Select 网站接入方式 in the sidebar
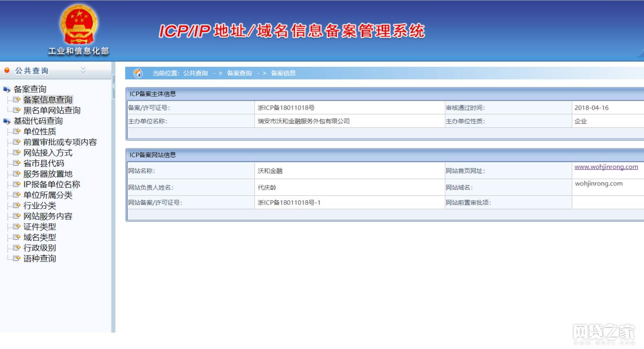The height and width of the screenshot is (349, 644). pos(48,153)
